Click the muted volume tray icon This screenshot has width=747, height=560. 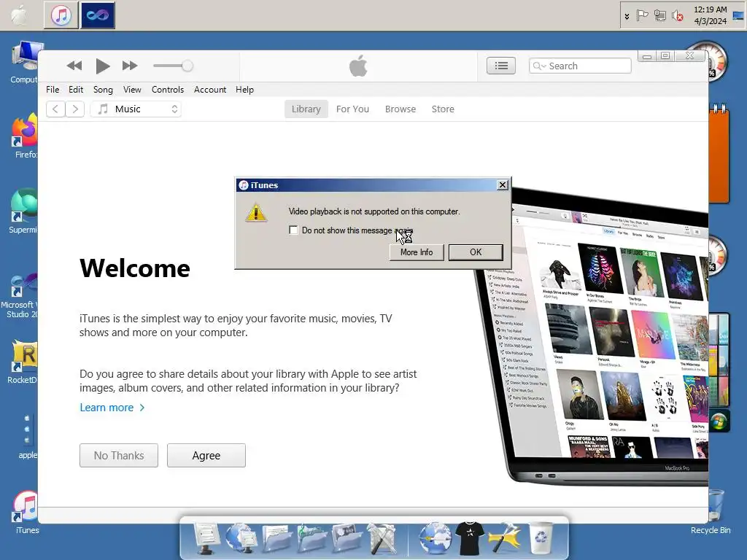[677, 16]
